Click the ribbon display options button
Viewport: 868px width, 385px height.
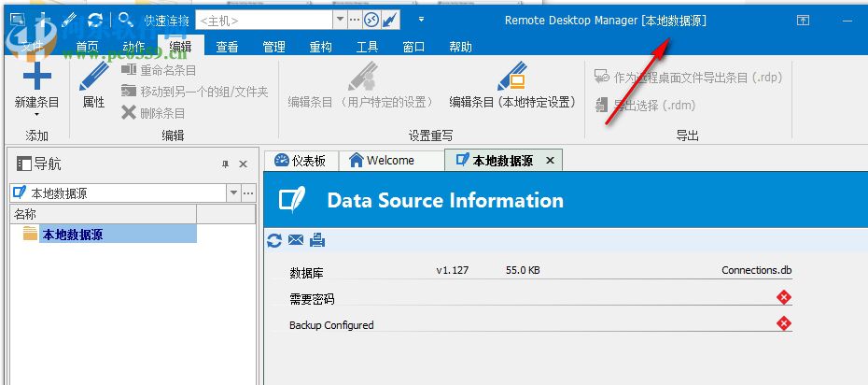point(803,21)
